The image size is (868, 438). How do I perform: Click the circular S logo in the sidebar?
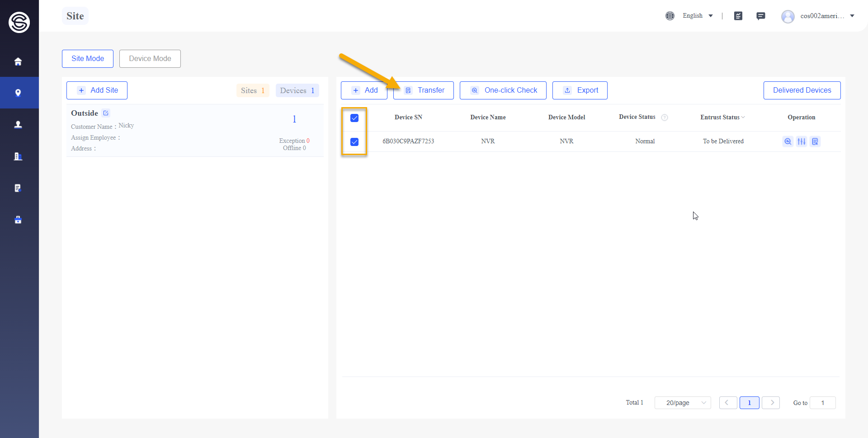point(19,22)
